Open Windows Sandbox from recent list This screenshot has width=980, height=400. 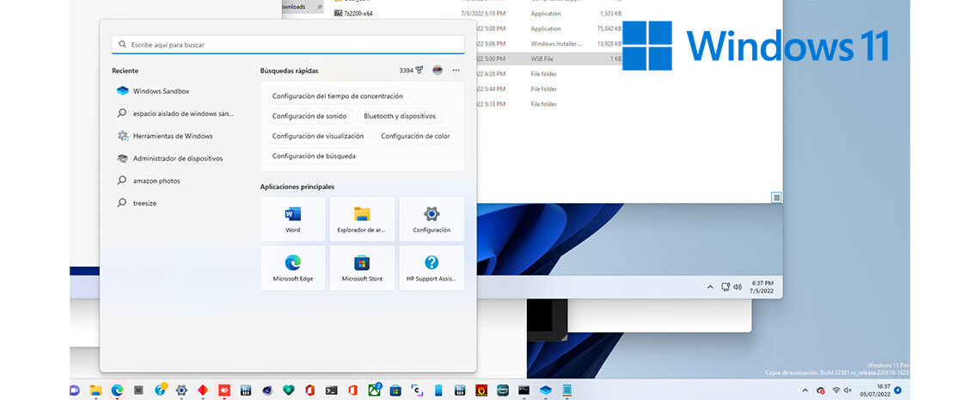pyautogui.click(x=153, y=91)
